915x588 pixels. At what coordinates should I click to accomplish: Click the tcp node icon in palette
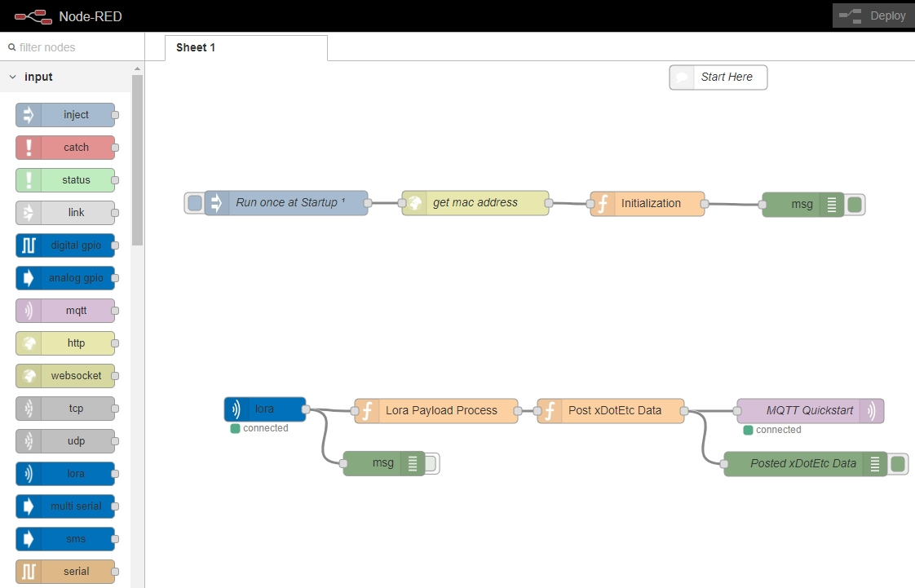pyautogui.click(x=29, y=409)
